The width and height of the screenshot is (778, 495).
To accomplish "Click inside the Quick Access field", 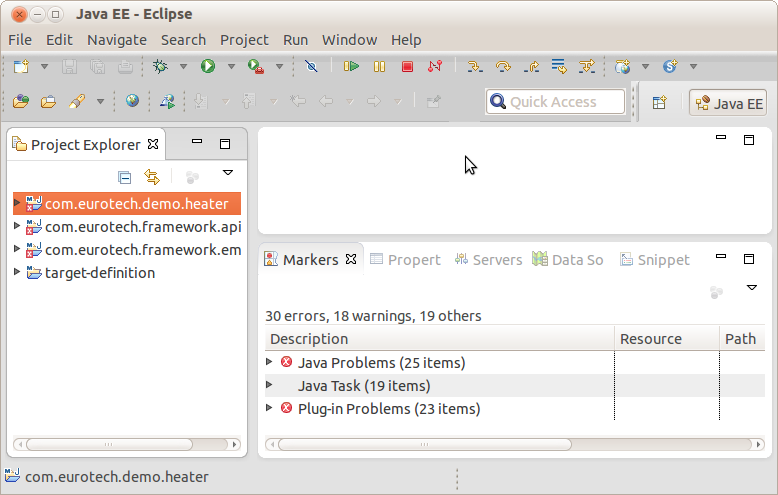I will click(555, 102).
